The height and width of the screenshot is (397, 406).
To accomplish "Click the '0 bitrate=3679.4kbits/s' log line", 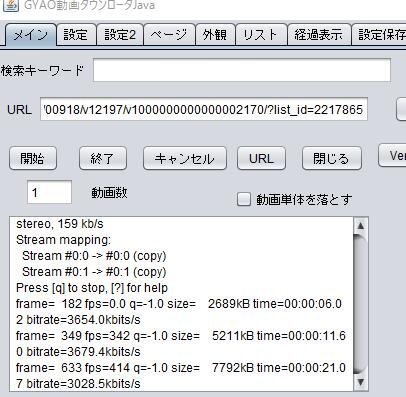I will click(78, 352).
